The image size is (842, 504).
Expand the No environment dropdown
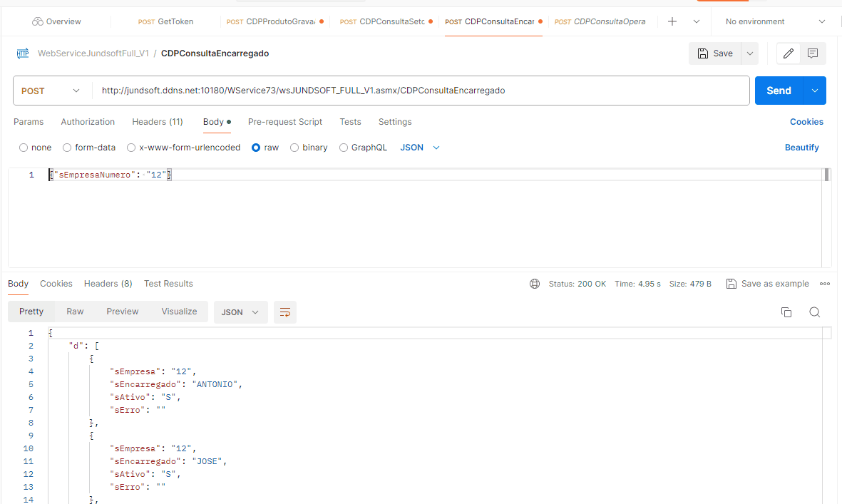(774, 21)
